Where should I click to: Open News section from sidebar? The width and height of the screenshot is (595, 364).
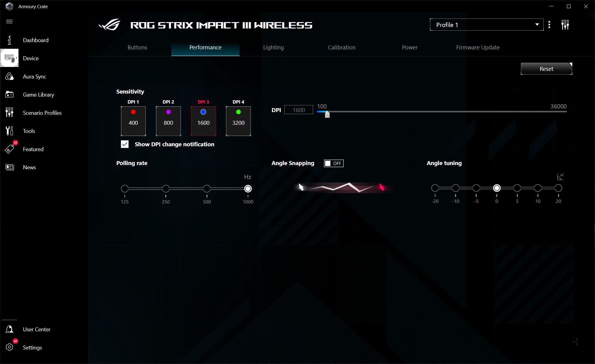(29, 167)
